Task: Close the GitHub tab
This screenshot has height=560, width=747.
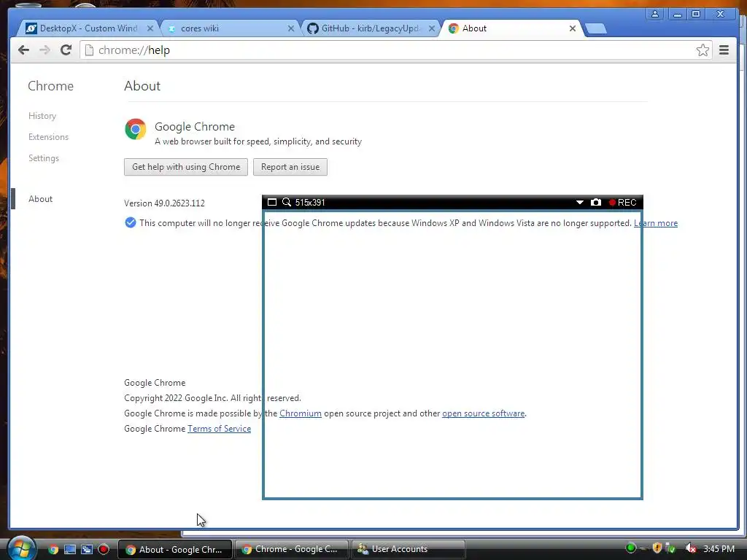Action: (x=432, y=28)
